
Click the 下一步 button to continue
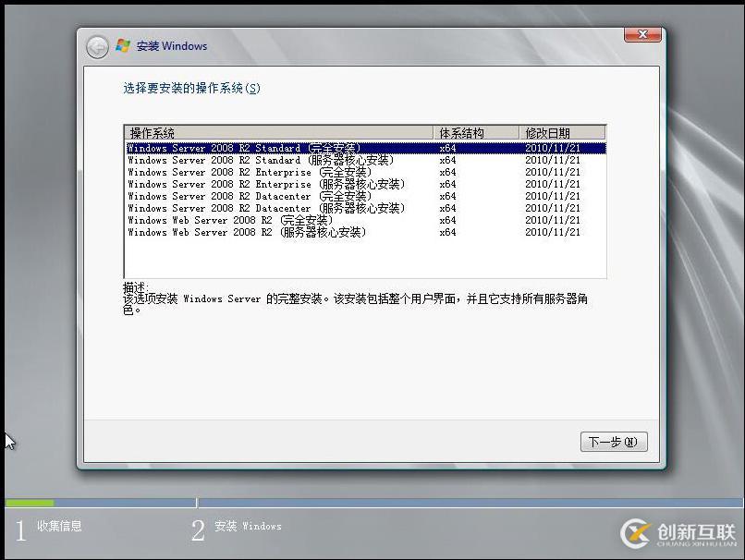tap(613, 442)
